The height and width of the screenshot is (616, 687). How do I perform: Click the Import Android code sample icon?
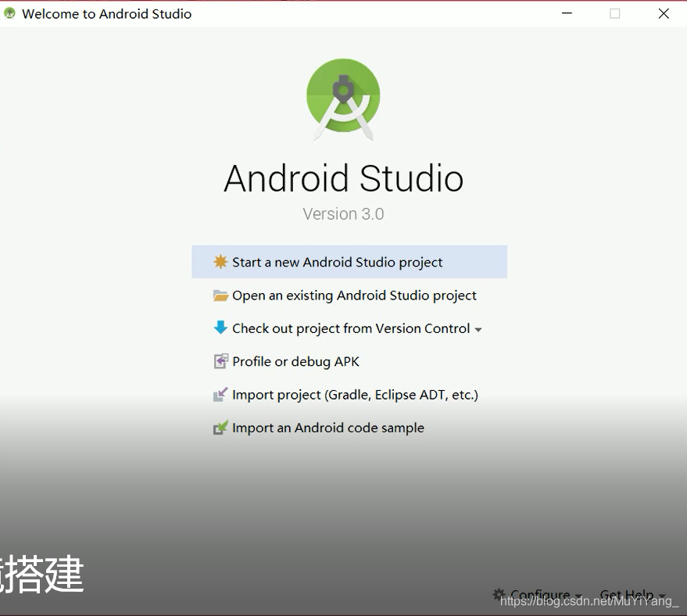click(x=220, y=428)
